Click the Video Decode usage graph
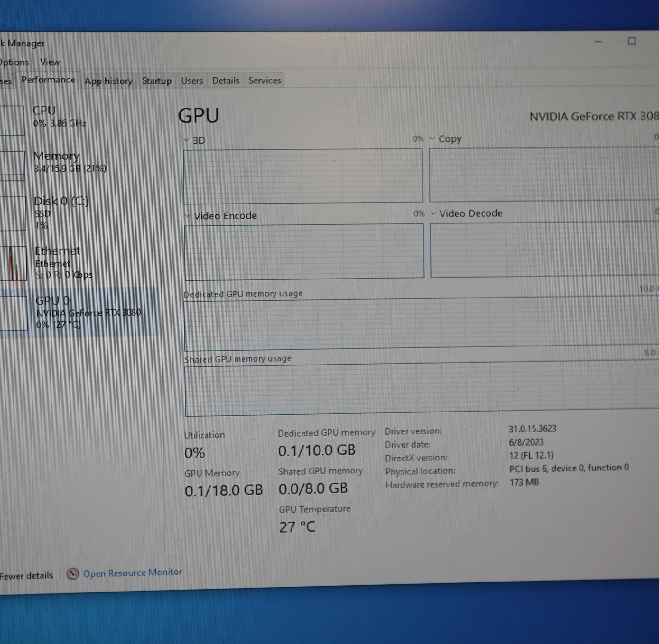Image resolution: width=659 pixels, height=644 pixels. point(545,250)
